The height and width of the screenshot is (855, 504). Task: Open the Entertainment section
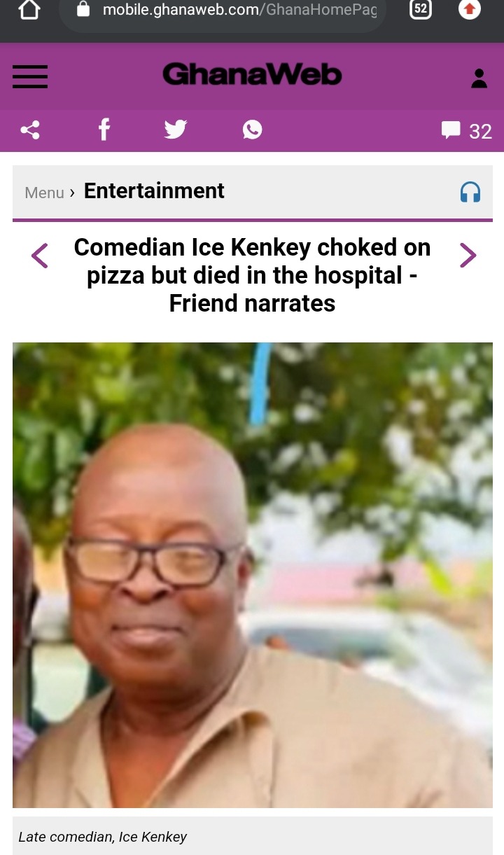tap(154, 190)
